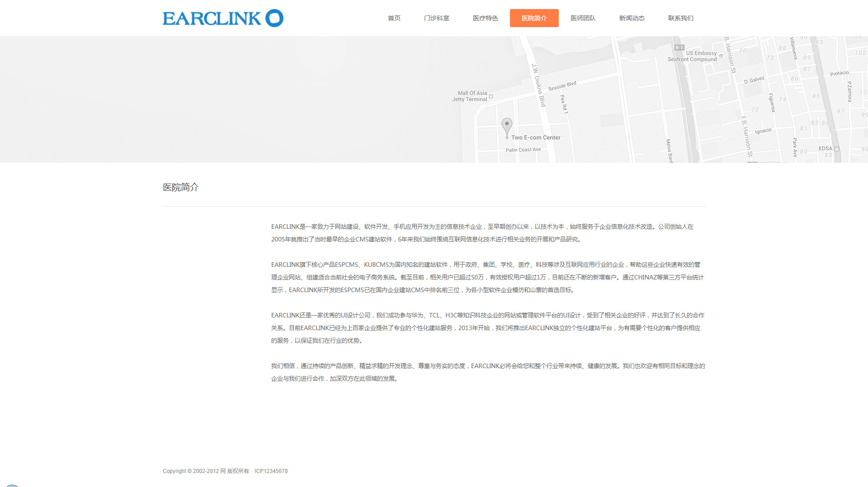The height and width of the screenshot is (487, 868).
Task: Click the Mall Of Asia Jetty Terminal marker
Action: point(491,96)
